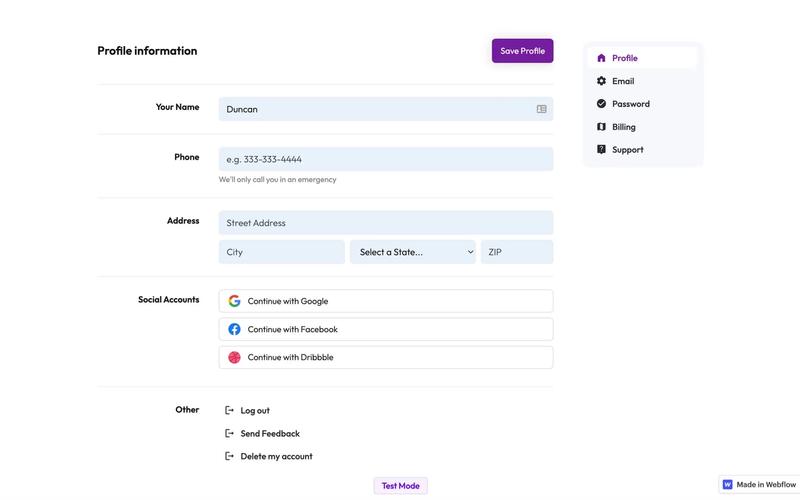The height and width of the screenshot is (500, 800).
Task: Click the Profile information heading
Action: coord(147,51)
